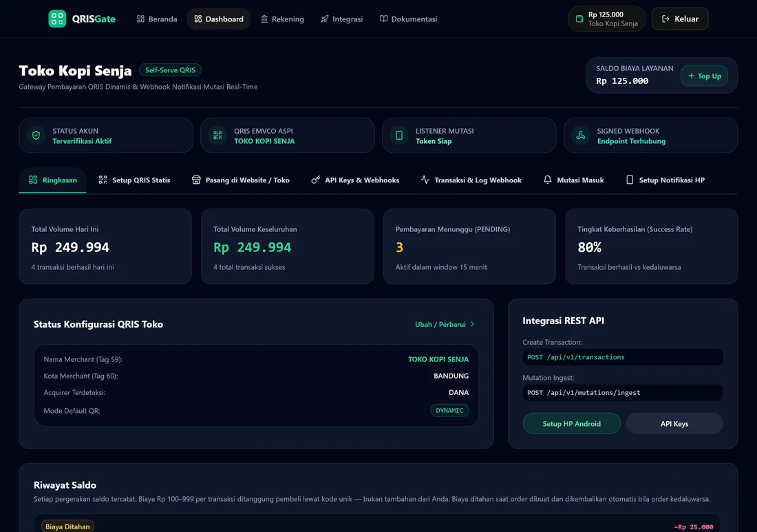Click TOKO KOPI SENJA merchant name value
The width and height of the screenshot is (757, 532).
coord(438,359)
